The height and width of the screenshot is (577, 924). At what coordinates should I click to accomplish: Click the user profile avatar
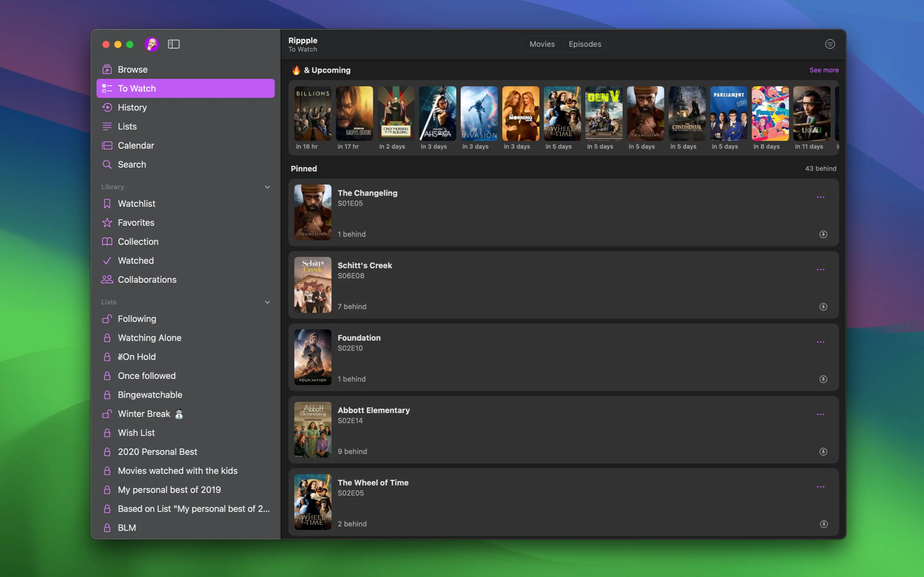151,44
